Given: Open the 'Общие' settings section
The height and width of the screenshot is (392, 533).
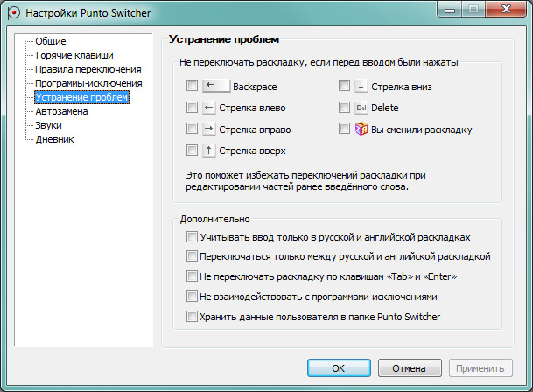Looking at the screenshot, I should 51,41.
